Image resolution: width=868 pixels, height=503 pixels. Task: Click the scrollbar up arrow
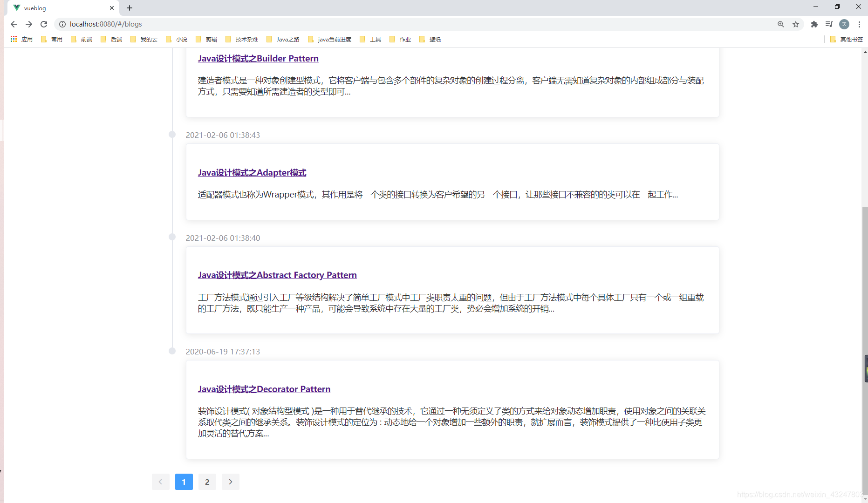[x=865, y=51]
